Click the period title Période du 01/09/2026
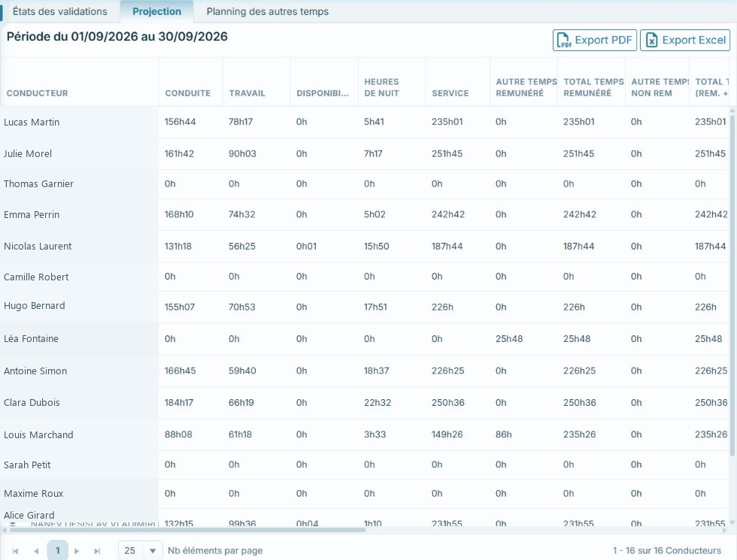The image size is (737, 560). 117,37
